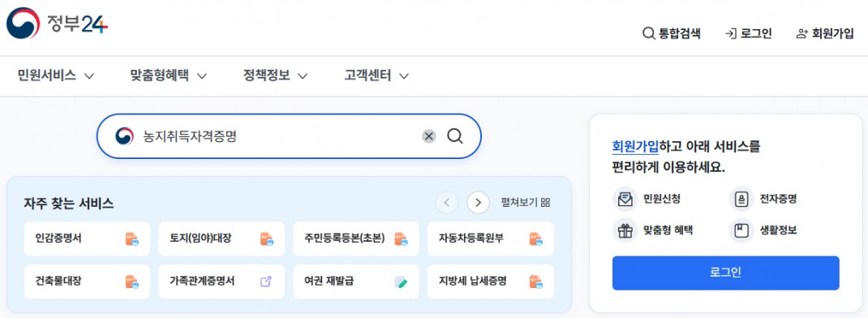
Task: Click the search magnifier in search box
Action: point(455,136)
